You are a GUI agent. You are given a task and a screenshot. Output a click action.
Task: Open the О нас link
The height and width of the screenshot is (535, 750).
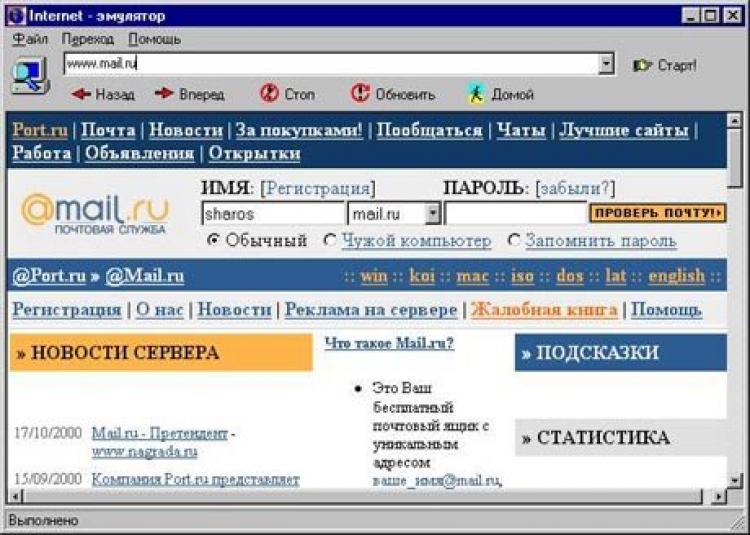click(160, 310)
